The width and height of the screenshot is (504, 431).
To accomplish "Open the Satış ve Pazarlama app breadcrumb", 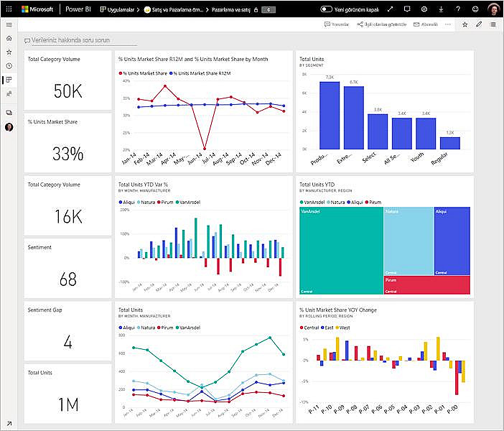I will tap(174, 9).
